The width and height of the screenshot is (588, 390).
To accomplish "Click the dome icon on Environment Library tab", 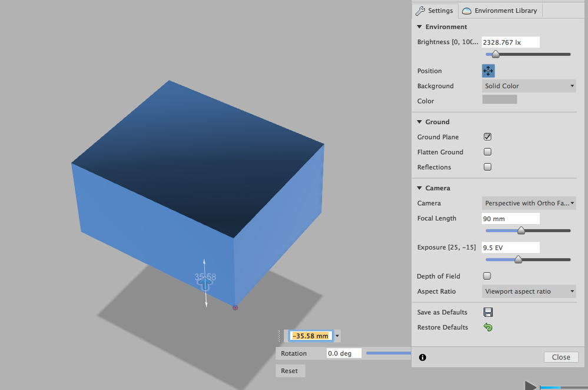I will click(x=467, y=11).
